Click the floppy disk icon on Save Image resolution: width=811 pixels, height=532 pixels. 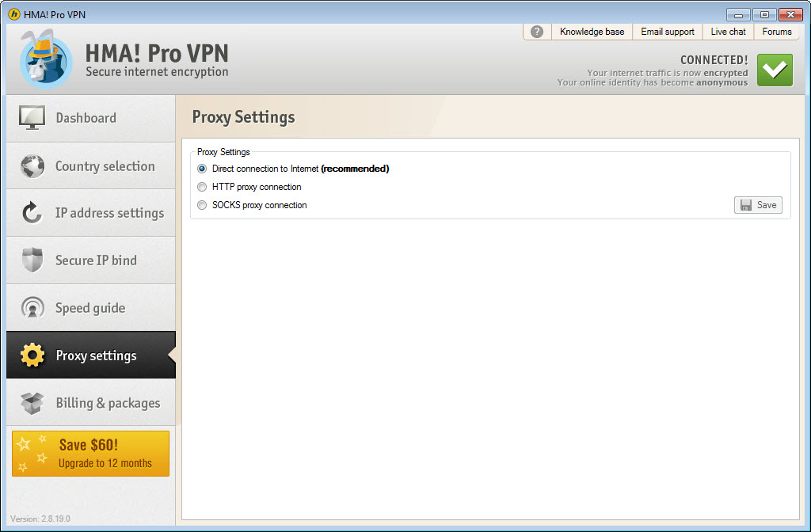[746, 205]
